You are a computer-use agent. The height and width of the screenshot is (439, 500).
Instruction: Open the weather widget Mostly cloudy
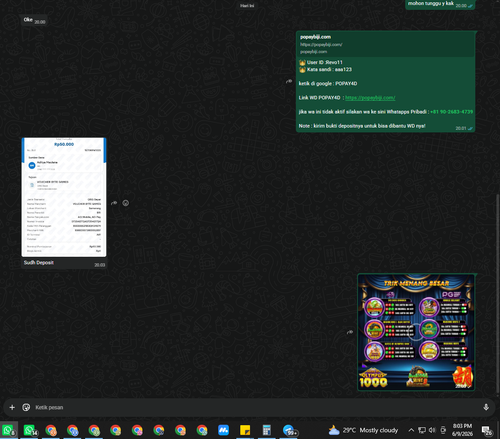[363, 430]
